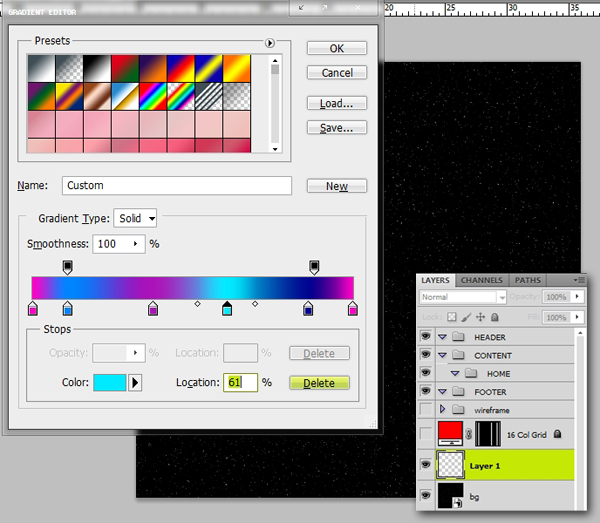Hide the FOOTER group
This screenshot has height=523, width=600.
(426, 391)
